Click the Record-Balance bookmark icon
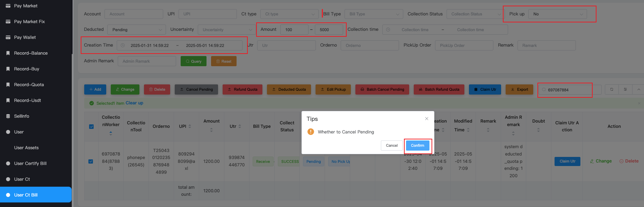This screenshot has width=644, height=207. click(8, 53)
